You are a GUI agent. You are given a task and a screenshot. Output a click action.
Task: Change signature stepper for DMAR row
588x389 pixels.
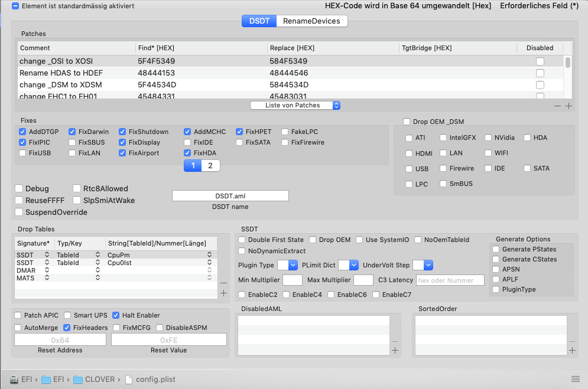(47, 270)
